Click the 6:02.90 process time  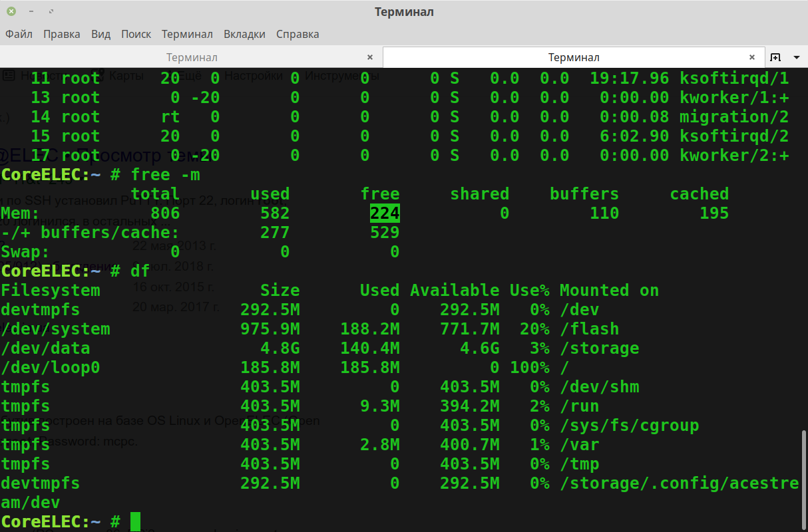point(634,136)
